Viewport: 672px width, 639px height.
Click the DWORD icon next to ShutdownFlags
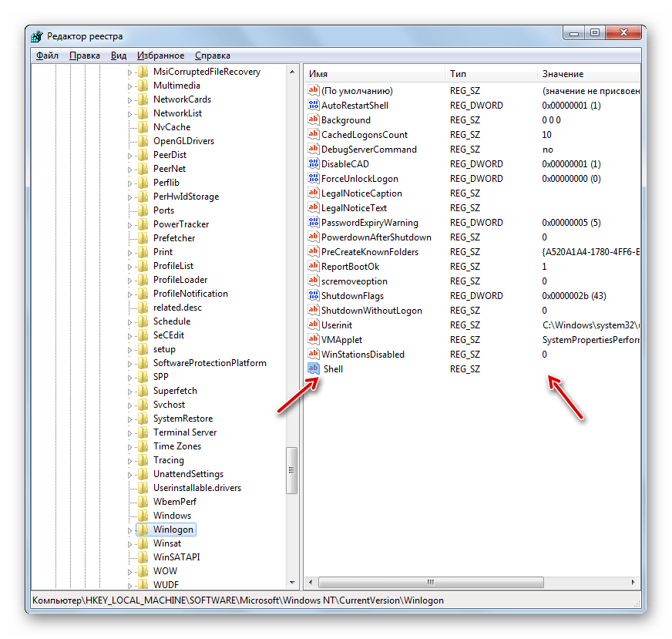click(314, 295)
